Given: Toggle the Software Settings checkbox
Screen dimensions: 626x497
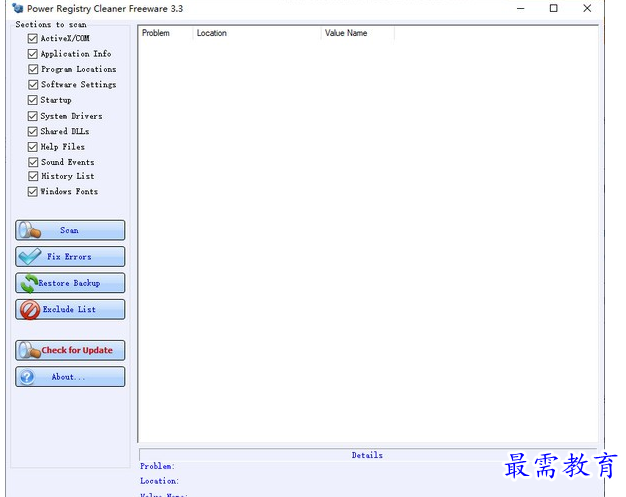Looking at the screenshot, I should tap(33, 85).
